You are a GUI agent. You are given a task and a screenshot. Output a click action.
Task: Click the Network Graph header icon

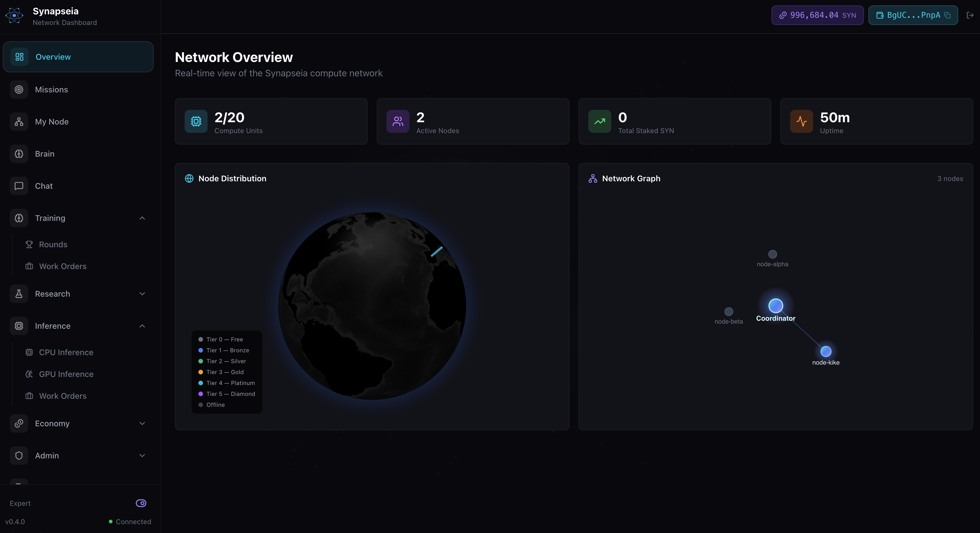[593, 178]
